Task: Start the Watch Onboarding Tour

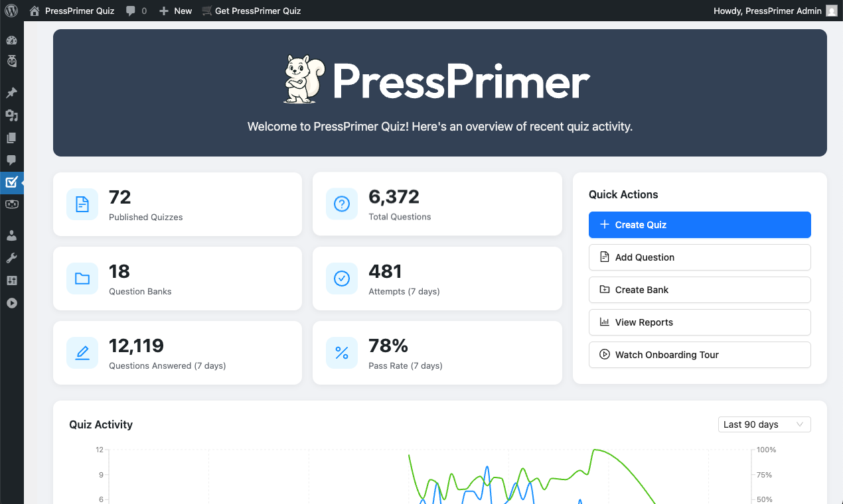Action: [x=699, y=355]
